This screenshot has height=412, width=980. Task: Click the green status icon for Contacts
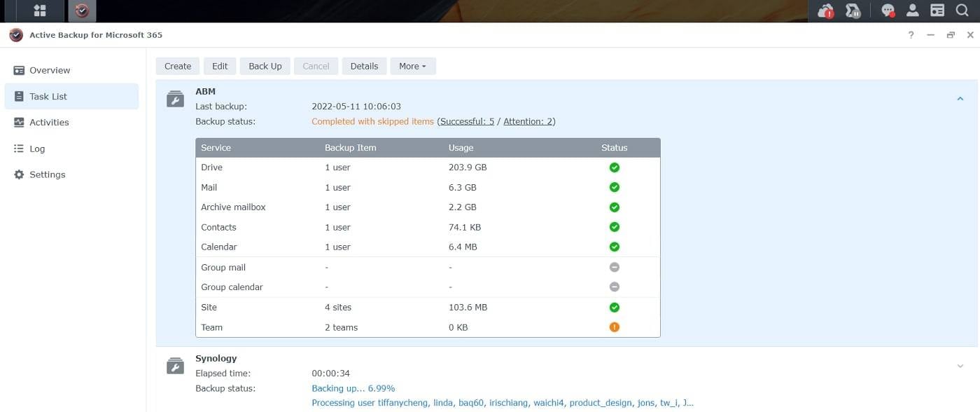pos(614,227)
